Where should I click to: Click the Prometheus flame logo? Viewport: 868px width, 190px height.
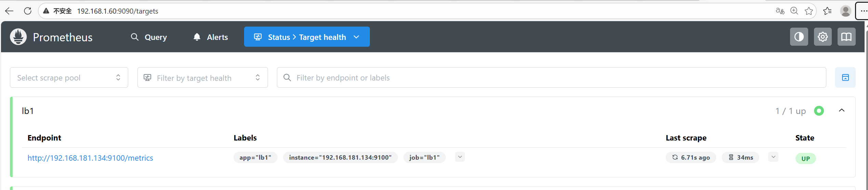(18, 37)
